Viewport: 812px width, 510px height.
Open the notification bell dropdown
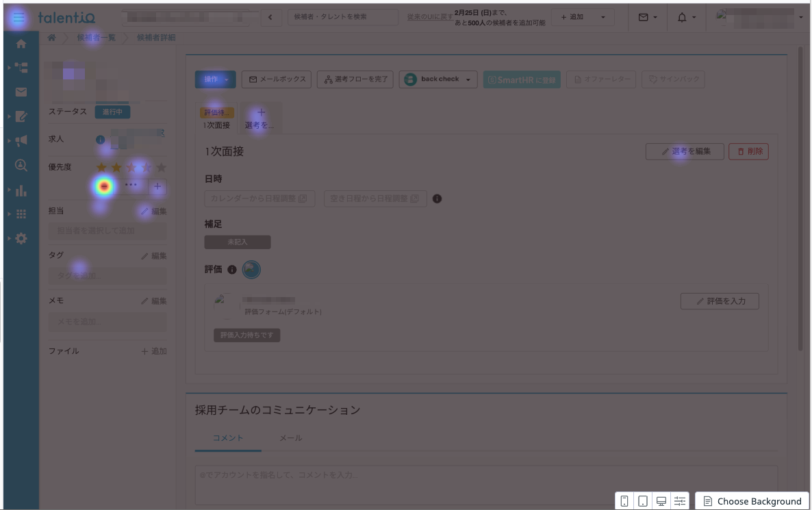(x=686, y=17)
